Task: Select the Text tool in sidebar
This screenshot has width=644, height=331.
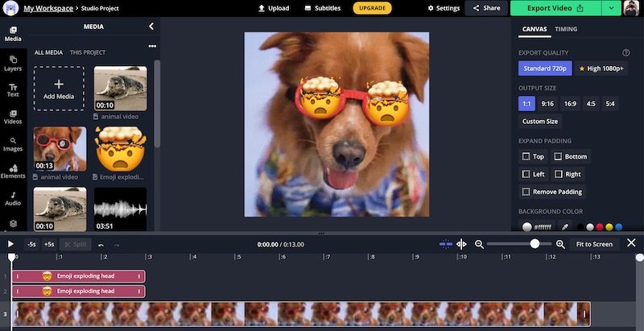Action: pos(13,89)
